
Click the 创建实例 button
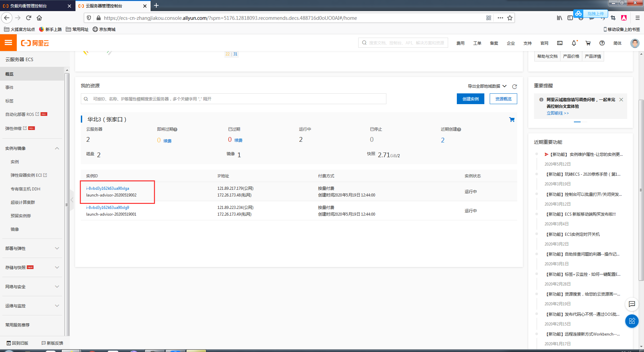pos(470,99)
